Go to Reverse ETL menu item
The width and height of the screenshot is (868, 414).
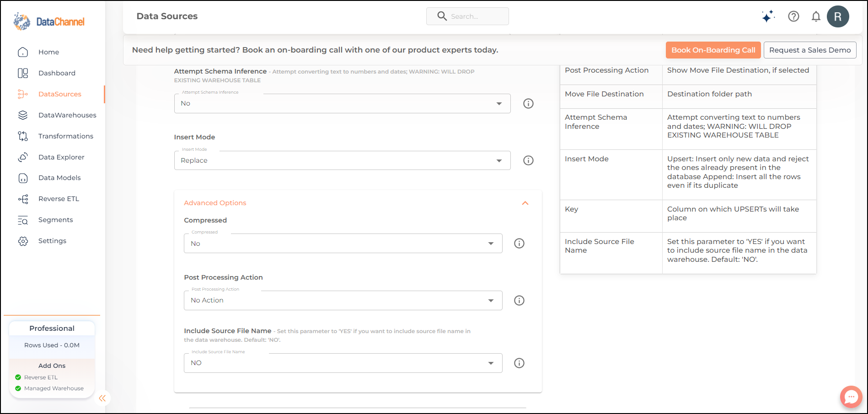point(59,199)
